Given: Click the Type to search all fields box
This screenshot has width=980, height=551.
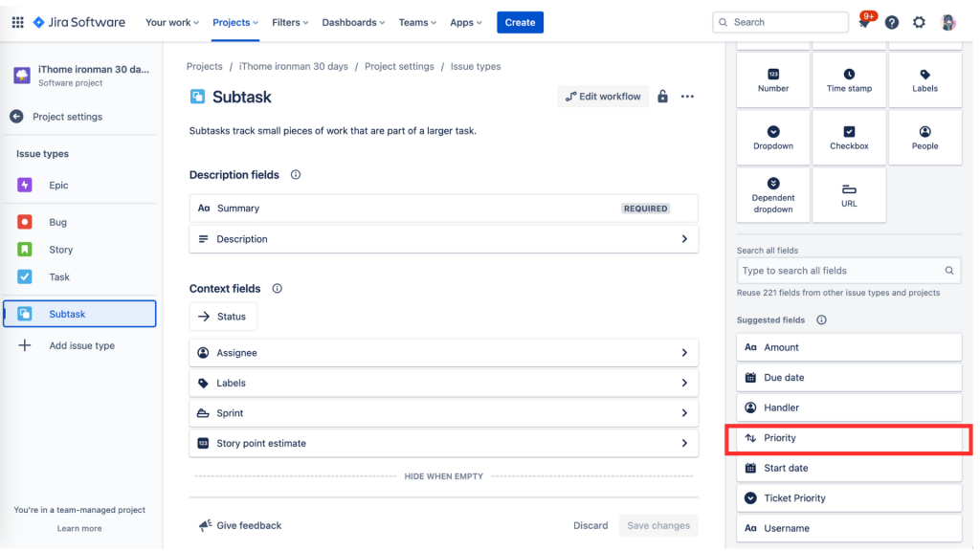Looking at the screenshot, I should click(x=849, y=271).
